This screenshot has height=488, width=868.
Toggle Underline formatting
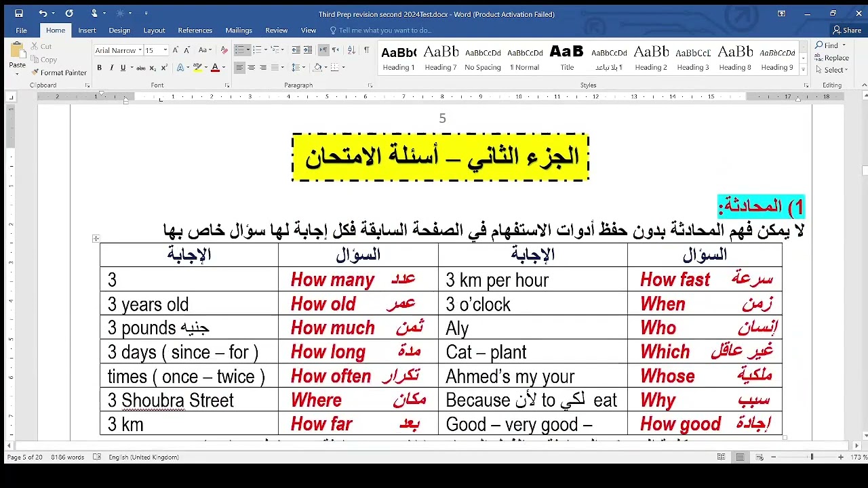[123, 68]
